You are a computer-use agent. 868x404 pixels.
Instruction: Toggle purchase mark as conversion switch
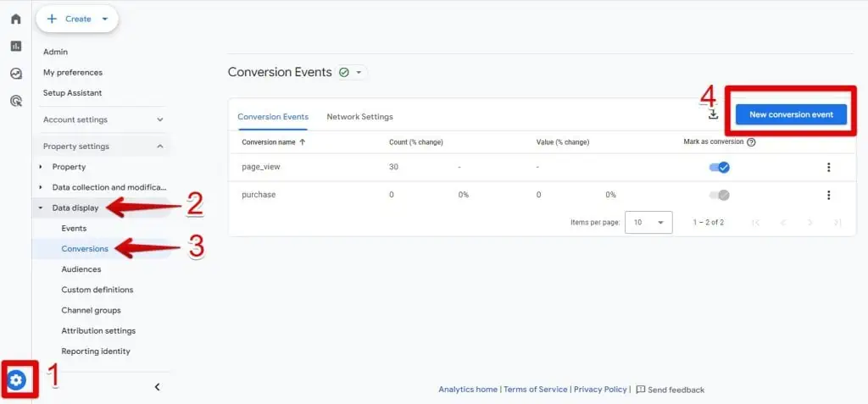coord(719,195)
